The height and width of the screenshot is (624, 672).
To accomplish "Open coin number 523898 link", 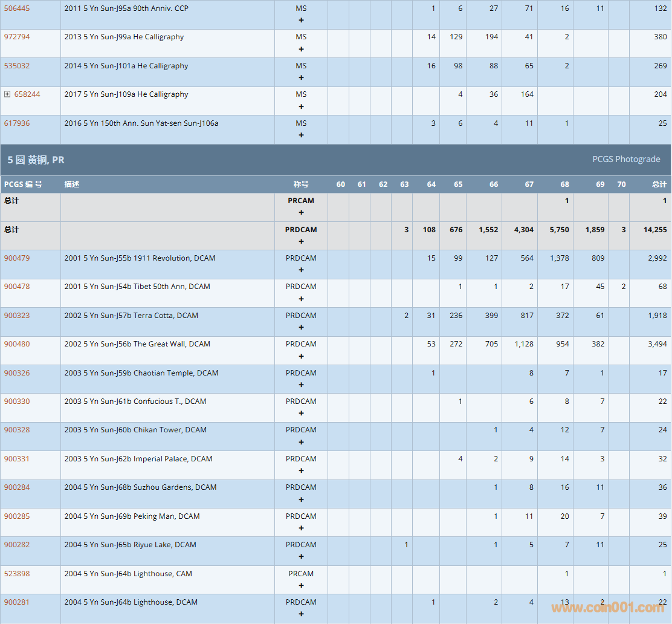I will 17,574.
